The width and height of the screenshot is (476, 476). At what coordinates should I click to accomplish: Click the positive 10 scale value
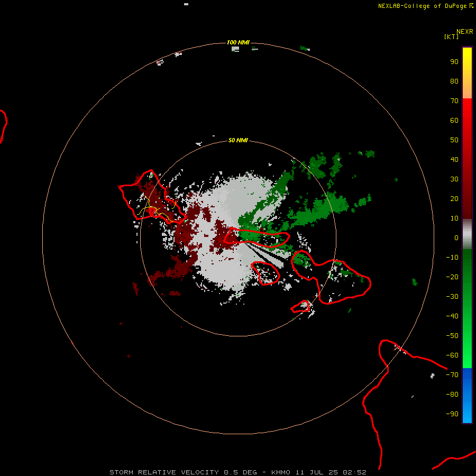pos(454,218)
